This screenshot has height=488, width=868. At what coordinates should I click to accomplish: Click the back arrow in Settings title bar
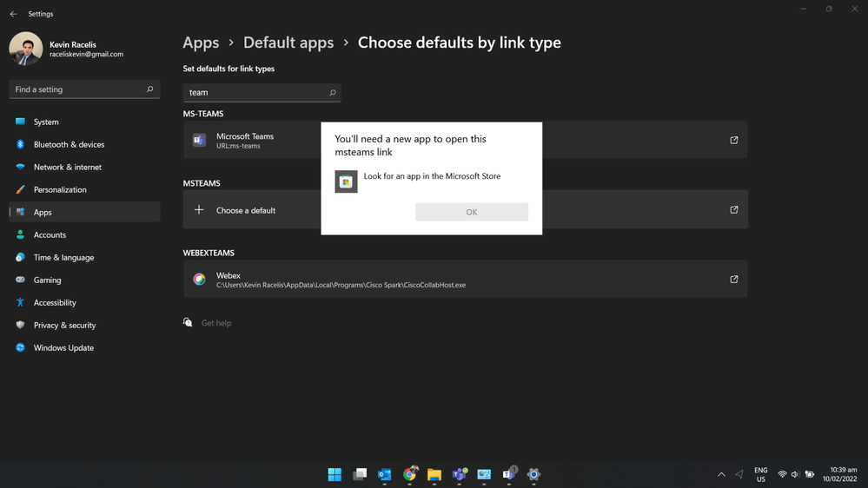tap(13, 14)
